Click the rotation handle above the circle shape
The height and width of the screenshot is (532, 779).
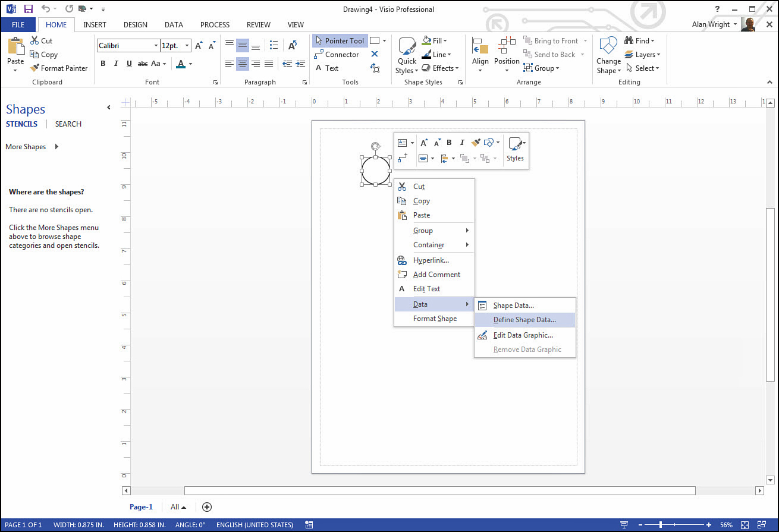click(x=376, y=146)
